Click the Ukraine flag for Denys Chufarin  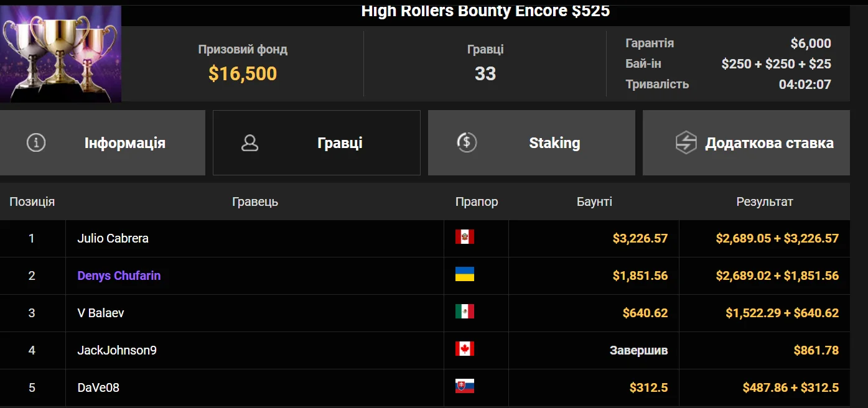pyautogui.click(x=464, y=274)
